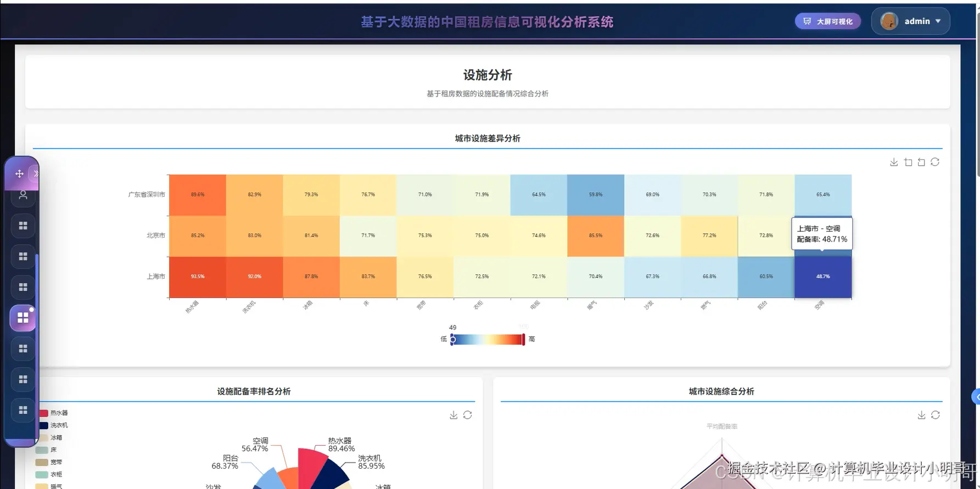Viewport: 980px width, 489px height.
Task: Click the 阳台 68.37% pie label
Action: (225, 462)
